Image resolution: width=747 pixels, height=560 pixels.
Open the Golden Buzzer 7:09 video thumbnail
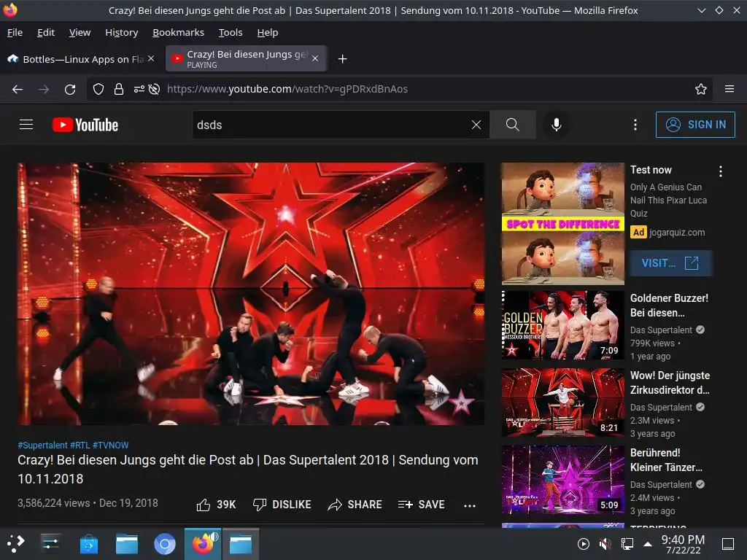(x=562, y=324)
